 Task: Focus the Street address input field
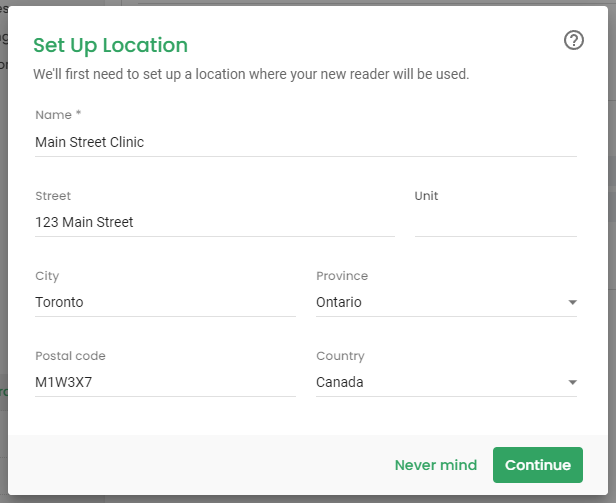tap(215, 222)
